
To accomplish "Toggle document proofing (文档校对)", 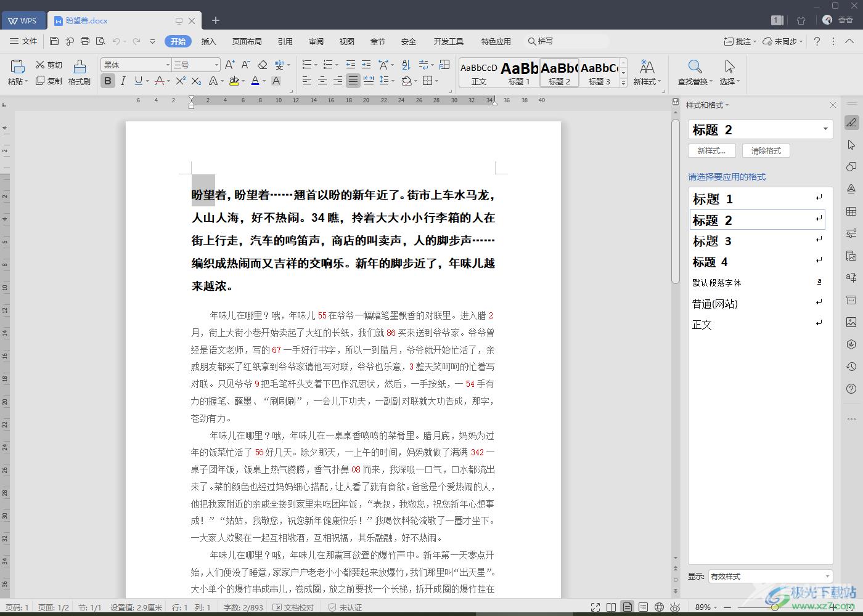I will (293, 607).
